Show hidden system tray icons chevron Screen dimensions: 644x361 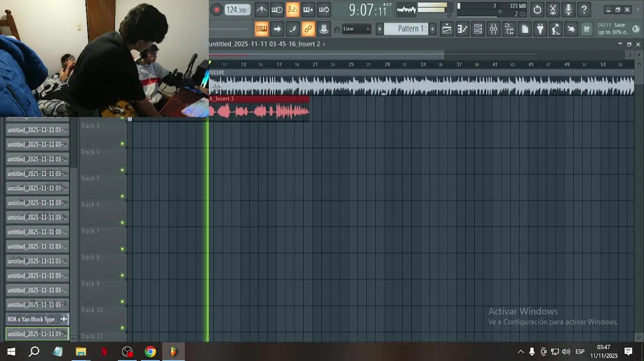(x=521, y=351)
